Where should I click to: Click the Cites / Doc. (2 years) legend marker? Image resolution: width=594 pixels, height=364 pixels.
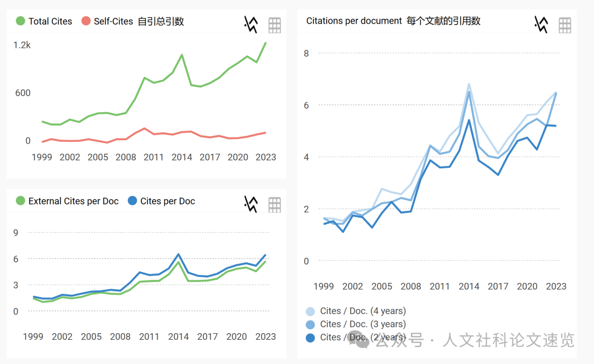coord(309,337)
